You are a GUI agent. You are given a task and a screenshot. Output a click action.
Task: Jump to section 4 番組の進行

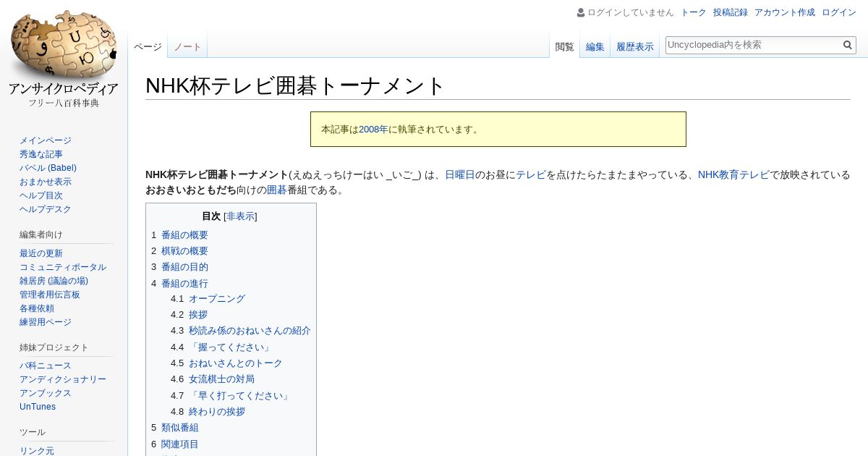tap(179, 284)
